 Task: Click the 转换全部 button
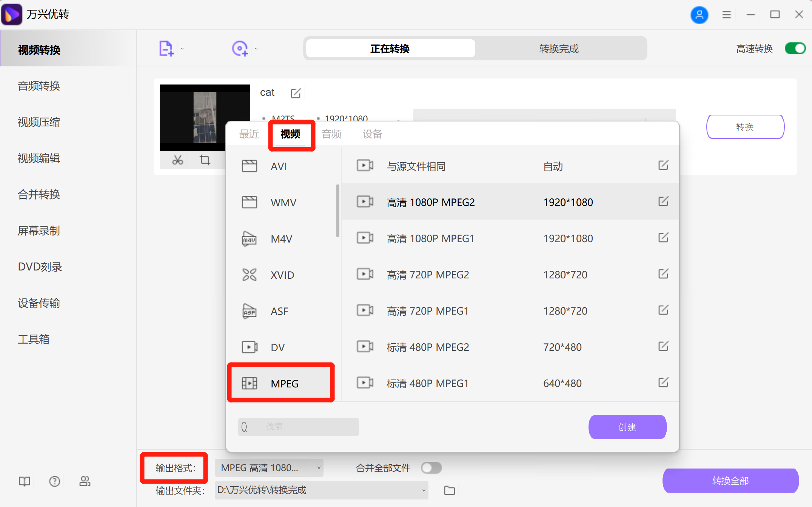730,481
